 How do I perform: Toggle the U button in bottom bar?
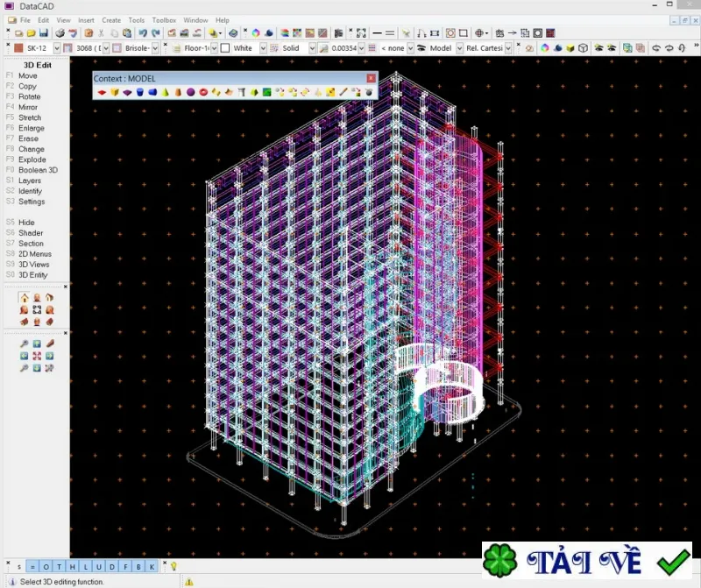(99, 567)
